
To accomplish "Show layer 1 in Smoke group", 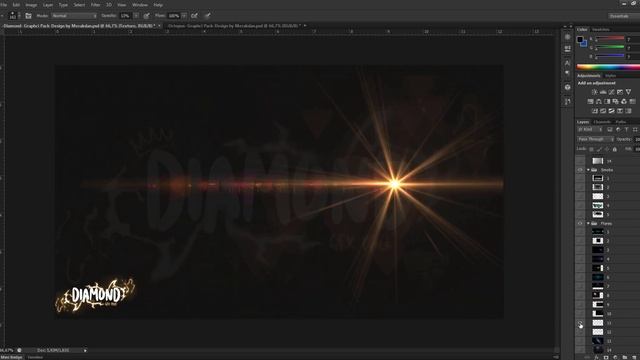I will [580, 178].
